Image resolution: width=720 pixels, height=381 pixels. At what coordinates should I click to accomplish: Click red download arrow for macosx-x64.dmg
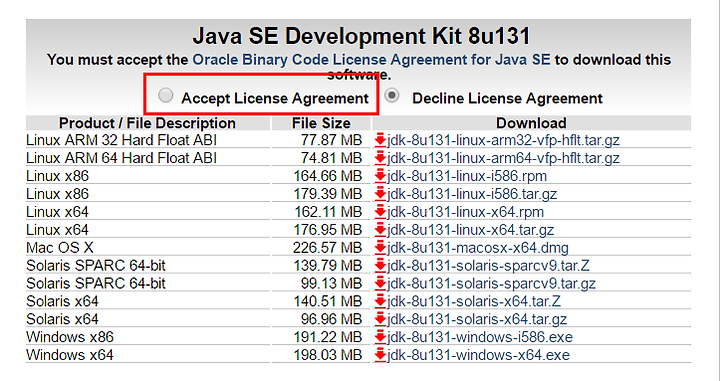[x=380, y=247]
